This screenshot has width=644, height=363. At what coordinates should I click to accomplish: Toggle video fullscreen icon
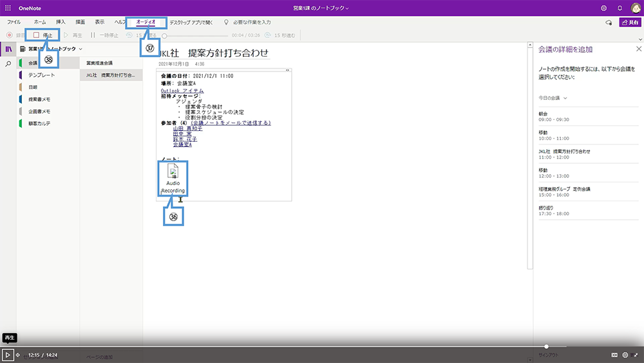point(636,355)
